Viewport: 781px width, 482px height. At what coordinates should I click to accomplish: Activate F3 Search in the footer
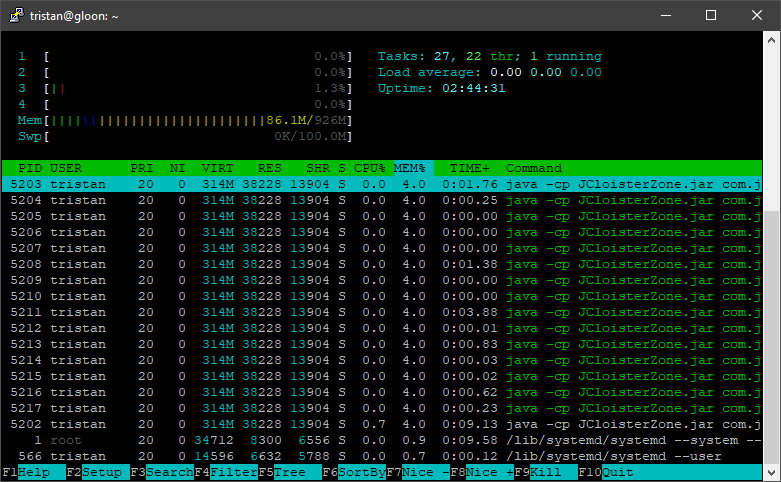tap(167, 472)
